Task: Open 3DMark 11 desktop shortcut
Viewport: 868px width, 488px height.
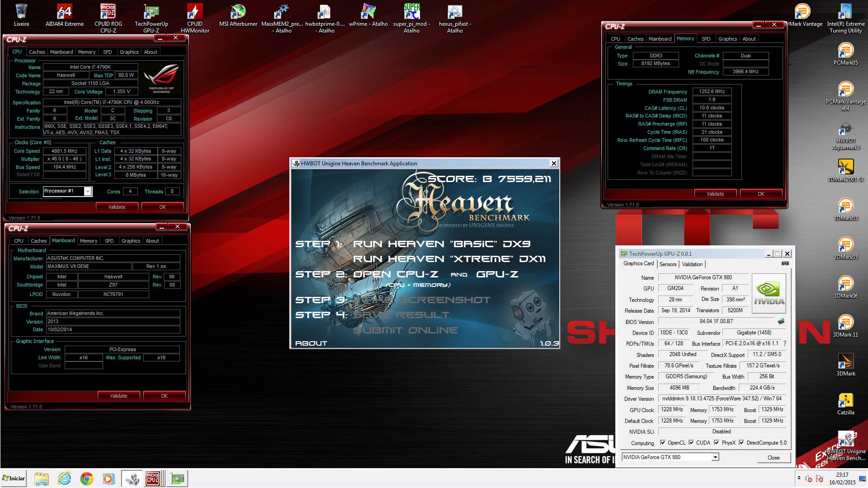Action: pyautogui.click(x=845, y=326)
